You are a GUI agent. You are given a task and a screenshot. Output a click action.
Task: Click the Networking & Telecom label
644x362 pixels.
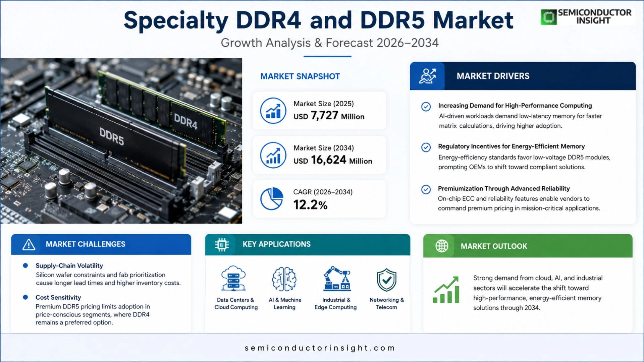(387, 303)
